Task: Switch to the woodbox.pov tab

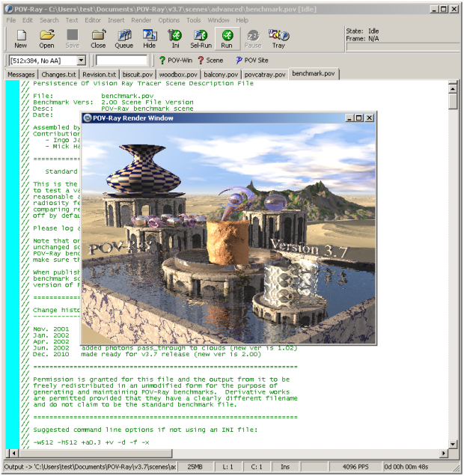Action: coord(178,75)
